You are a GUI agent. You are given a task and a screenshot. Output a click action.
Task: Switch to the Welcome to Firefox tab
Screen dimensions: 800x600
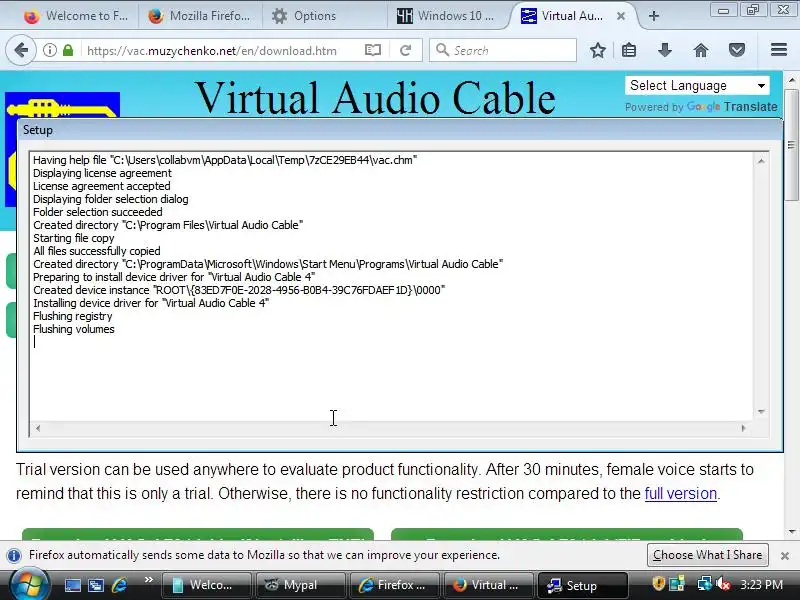pos(76,16)
